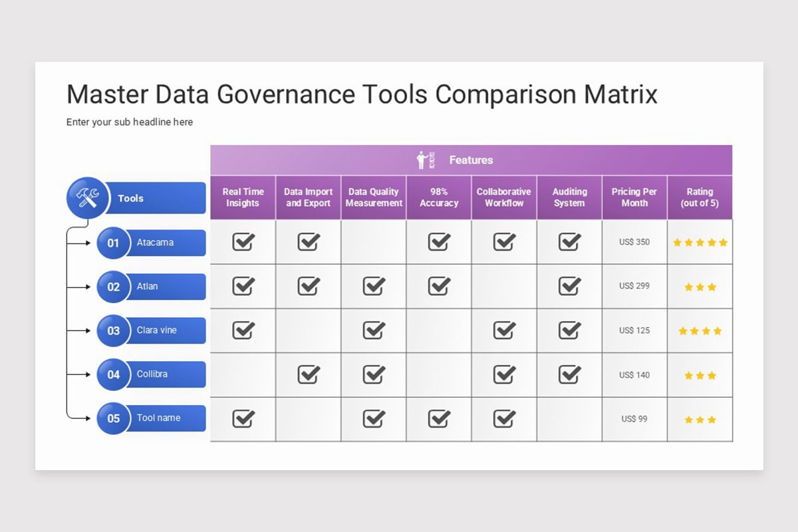Click the Data Import and Export header
Screen dimensions: 798x532
(x=309, y=198)
